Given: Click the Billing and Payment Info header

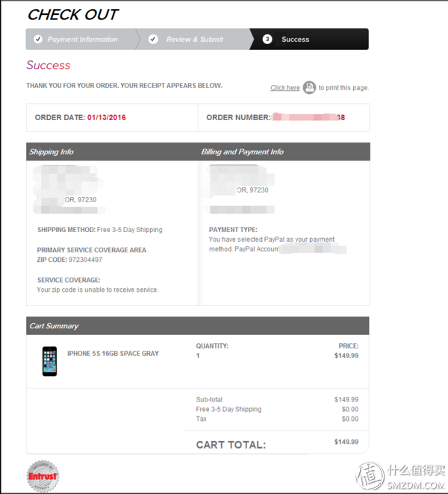Looking at the screenshot, I should [242, 151].
